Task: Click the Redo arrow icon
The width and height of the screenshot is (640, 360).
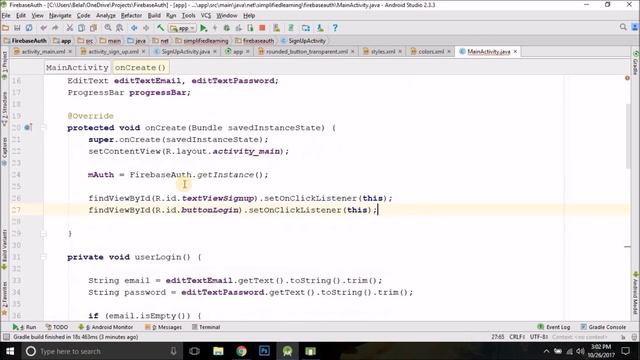Action: (x=55, y=28)
